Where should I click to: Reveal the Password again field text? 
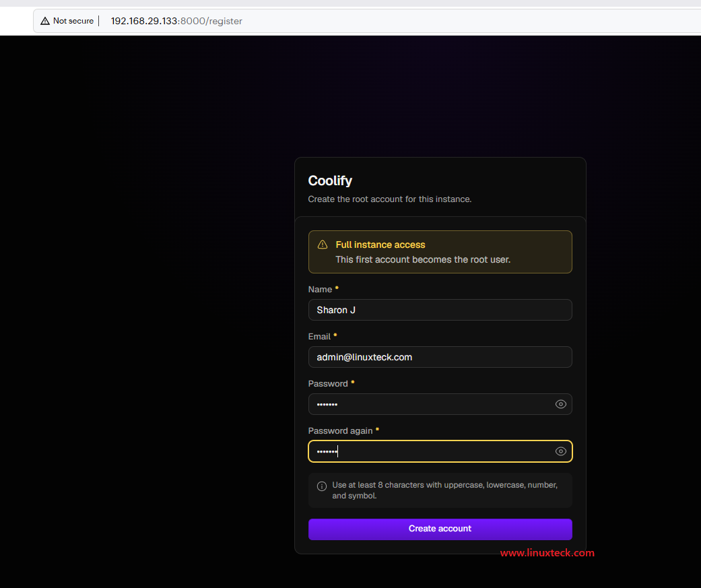561,451
